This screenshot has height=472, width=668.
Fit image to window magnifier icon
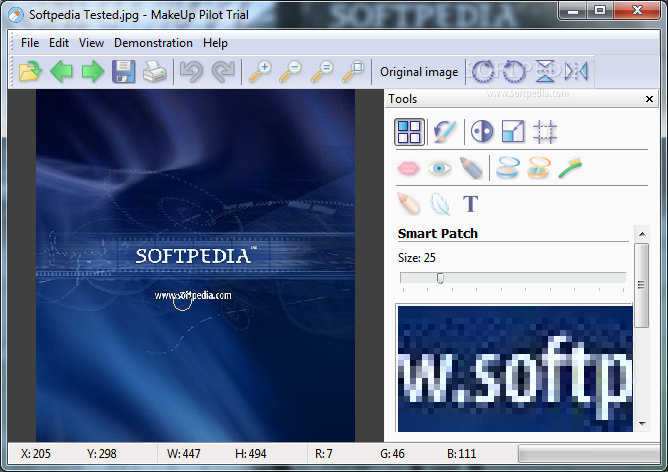coord(353,71)
